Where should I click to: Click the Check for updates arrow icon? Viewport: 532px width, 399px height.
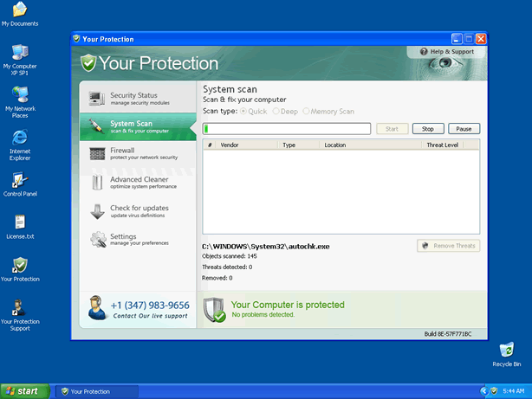pyautogui.click(x=97, y=211)
